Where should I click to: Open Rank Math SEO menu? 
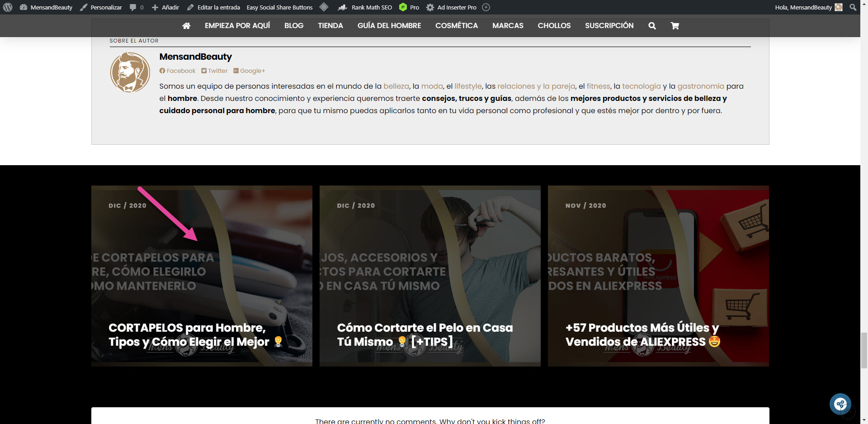[x=365, y=7]
